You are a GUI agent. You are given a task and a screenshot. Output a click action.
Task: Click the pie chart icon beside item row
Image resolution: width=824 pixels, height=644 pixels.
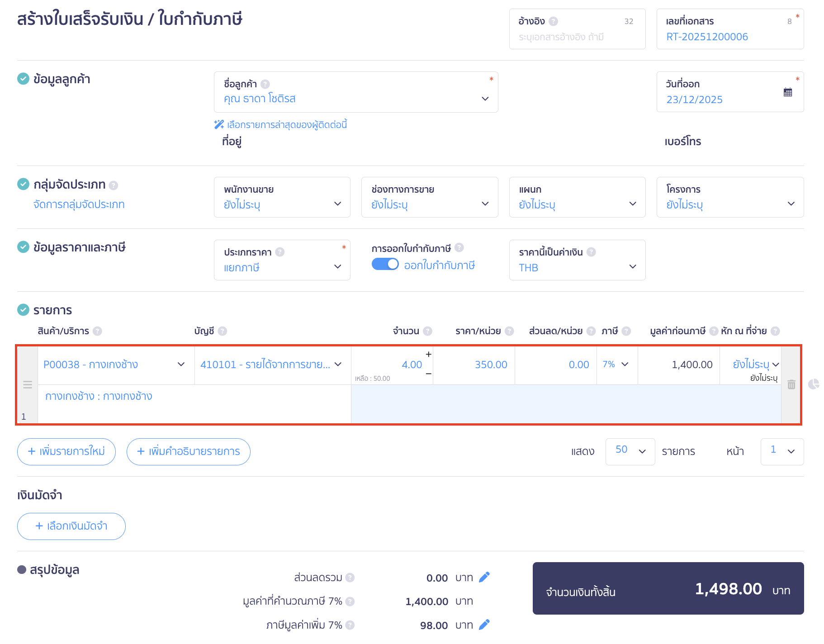tap(814, 384)
